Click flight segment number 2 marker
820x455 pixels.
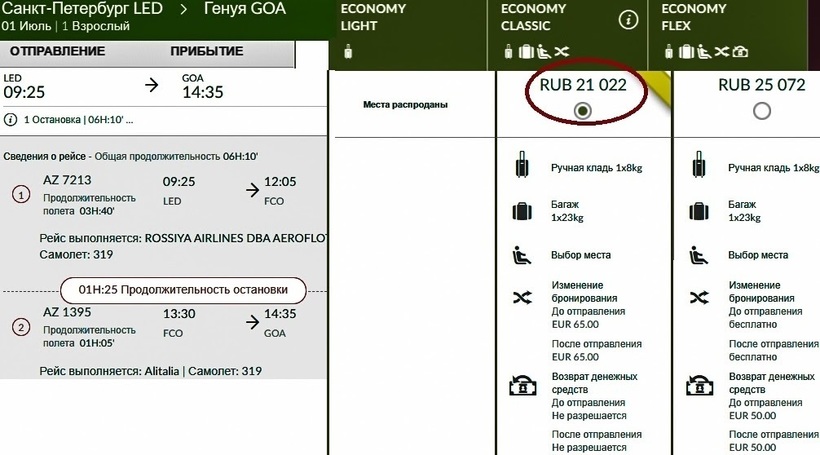[x=21, y=327]
